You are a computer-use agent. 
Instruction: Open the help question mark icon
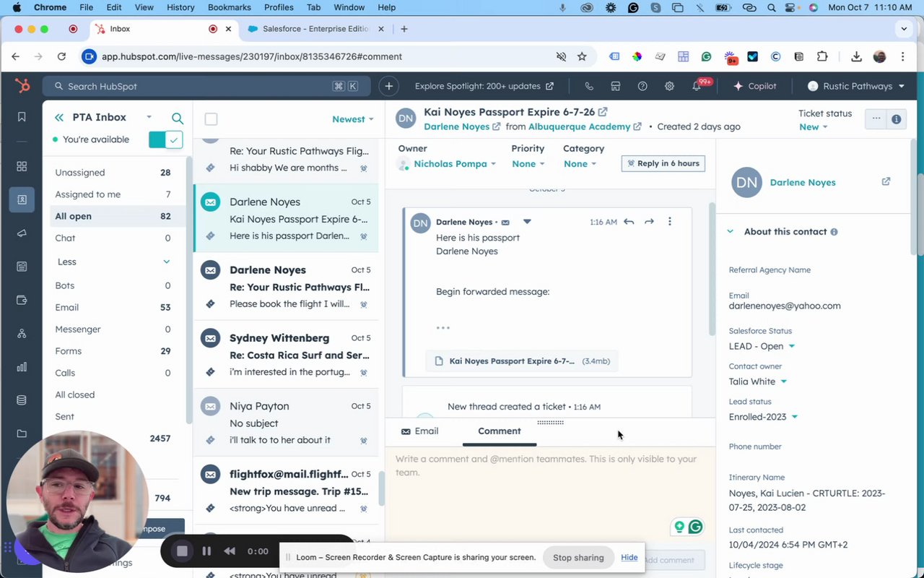pos(642,86)
